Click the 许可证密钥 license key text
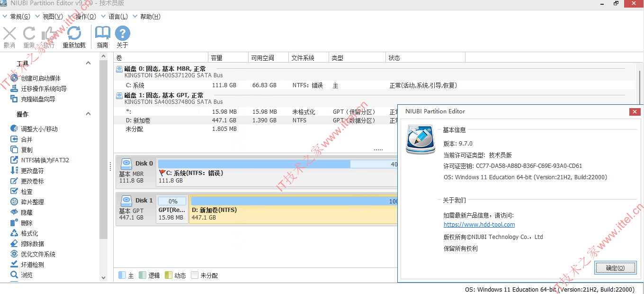 [x=513, y=166]
